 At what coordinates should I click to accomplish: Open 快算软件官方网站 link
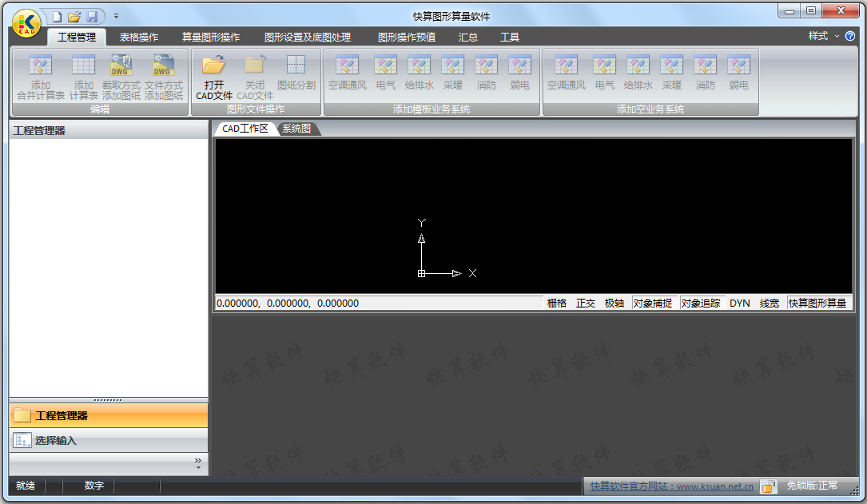tap(672, 486)
